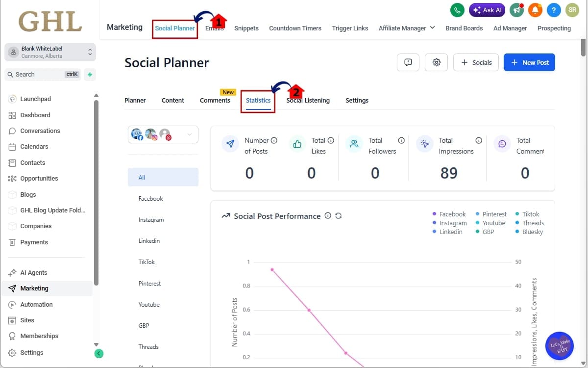The width and height of the screenshot is (588, 368).
Task: Open the Social Listening tab
Action: [x=308, y=100]
